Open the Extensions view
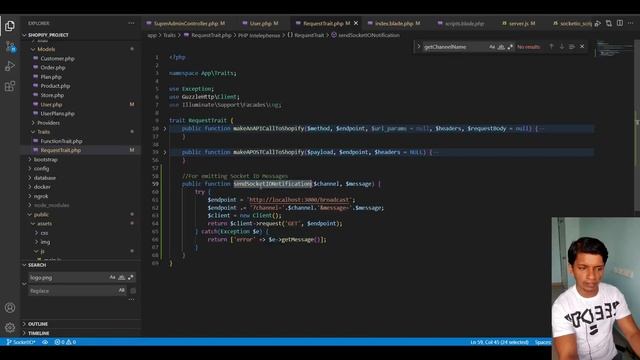 tap(10, 86)
